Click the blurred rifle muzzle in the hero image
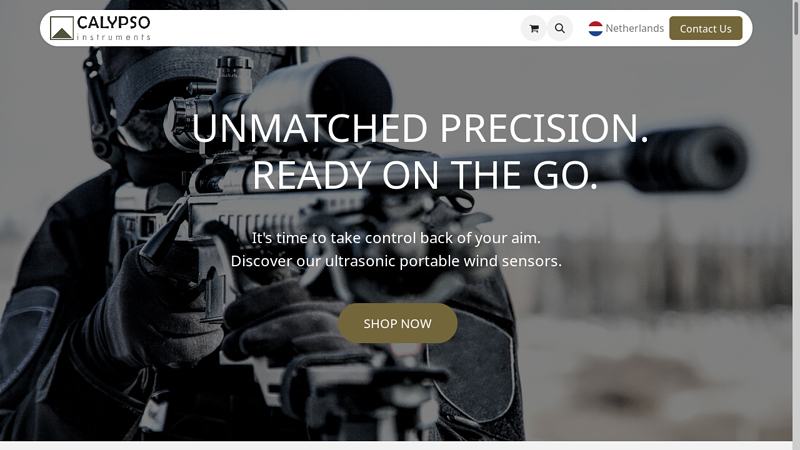 (689, 159)
